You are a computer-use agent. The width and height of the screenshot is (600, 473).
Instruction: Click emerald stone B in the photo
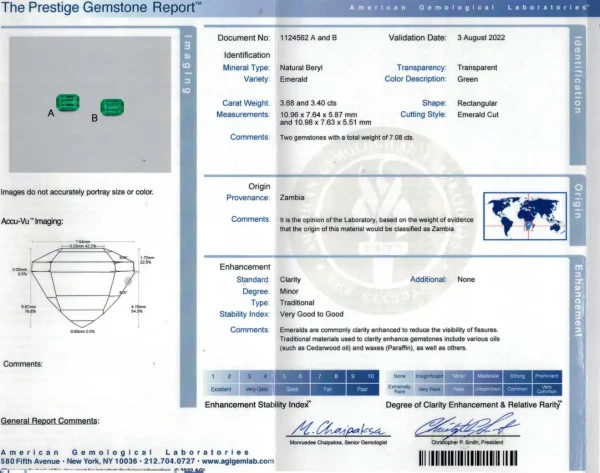pos(112,108)
